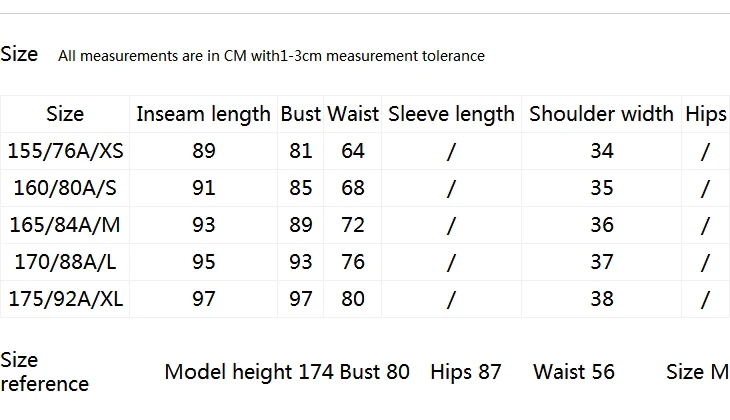
Task: Click the 160/80A/S size cell
Action: click(65, 188)
